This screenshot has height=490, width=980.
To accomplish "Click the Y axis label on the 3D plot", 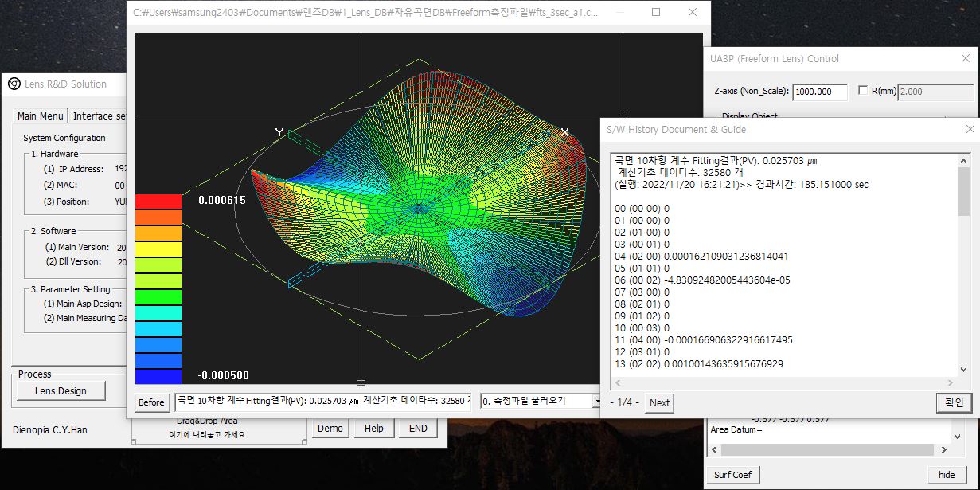I will coord(279,132).
